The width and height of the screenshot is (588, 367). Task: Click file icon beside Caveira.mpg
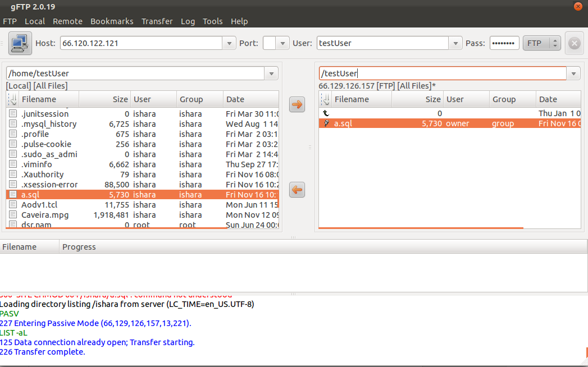pyautogui.click(x=13, y=215)
